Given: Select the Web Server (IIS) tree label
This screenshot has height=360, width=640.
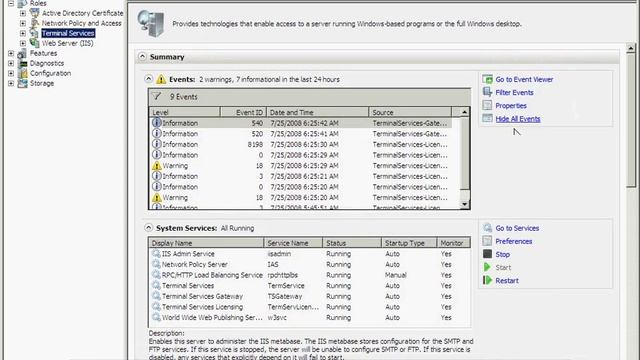Looking at the screenshot, I should [67, 43].
